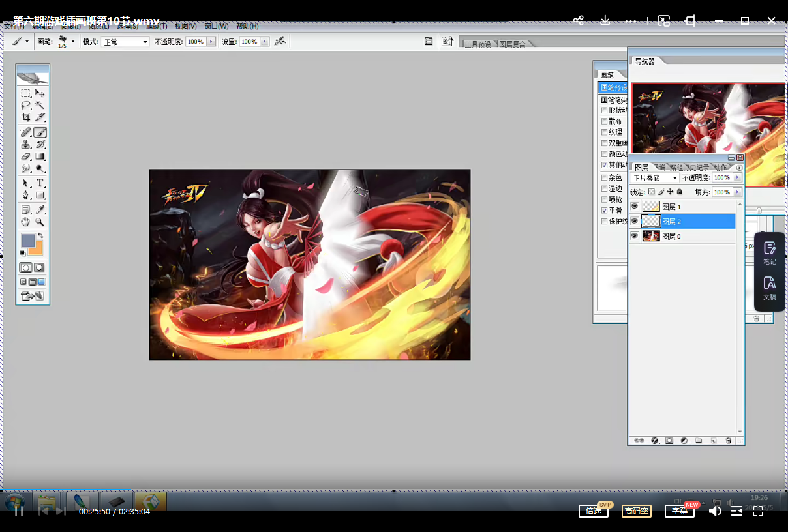Enable the 散布 scattering checkbox
This screenshot has height=532, width=788.
(x=603, y=121)
